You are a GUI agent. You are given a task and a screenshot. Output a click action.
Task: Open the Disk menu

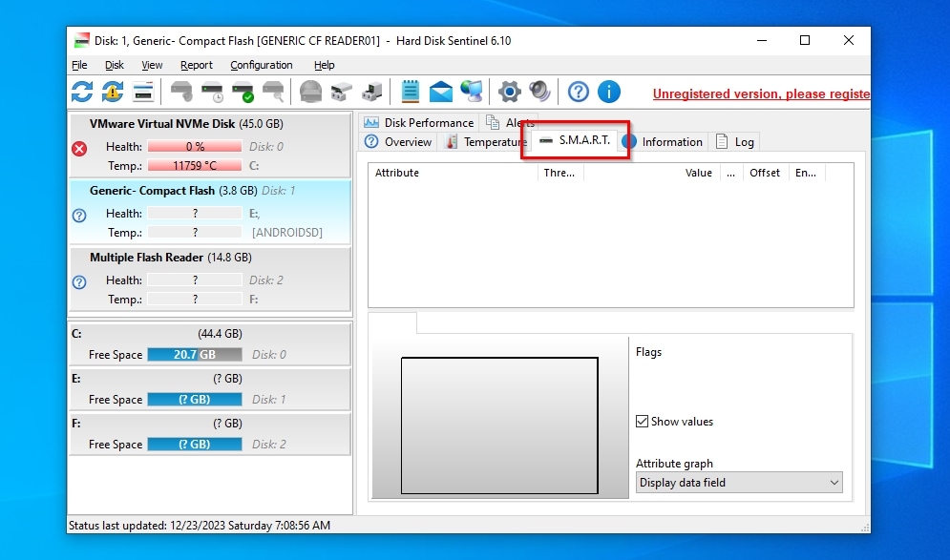pyautogui.click(x=114, y=65)
